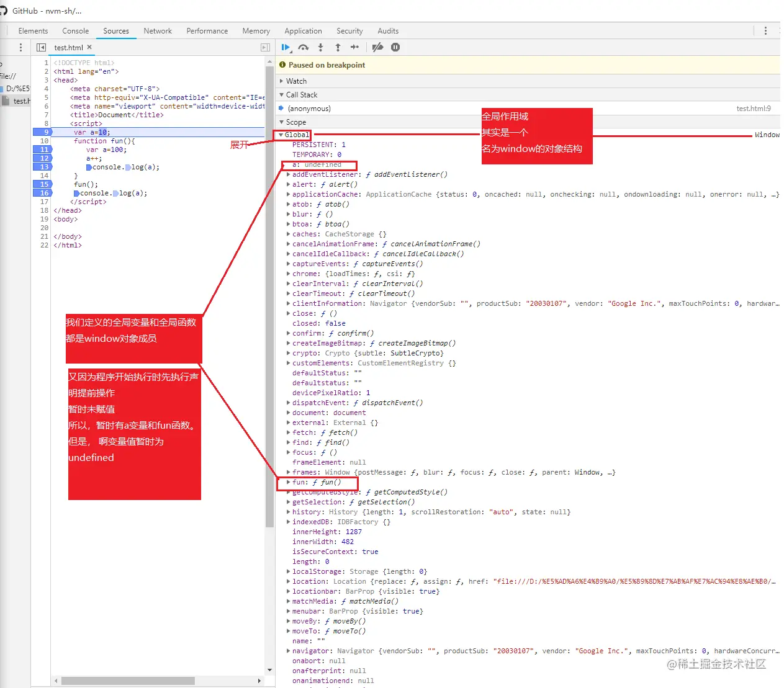The height and width of the screenshot is (688, 784).
Task: Click the Paused on breakpoint info icon
Action: 282,65
